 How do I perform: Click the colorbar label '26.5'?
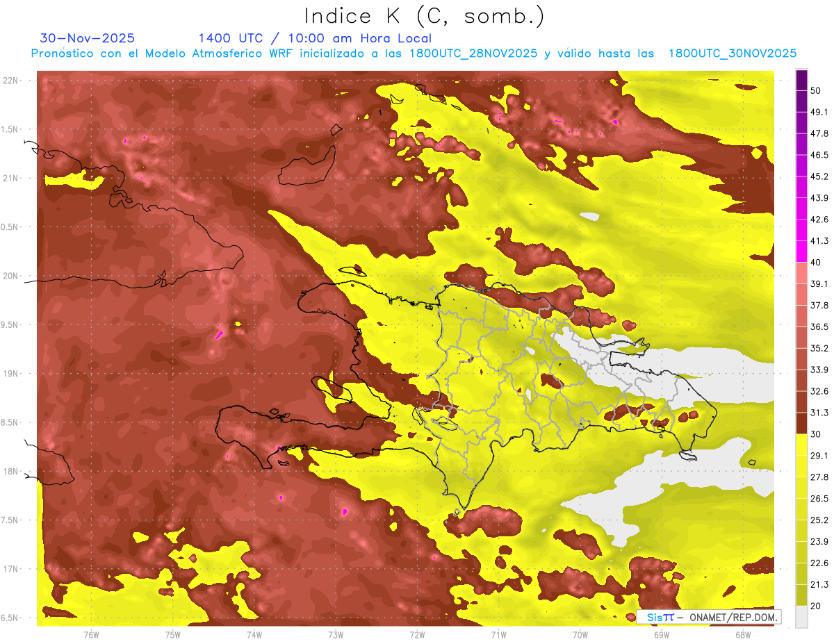pyautogui.click(x=819, y=498)
